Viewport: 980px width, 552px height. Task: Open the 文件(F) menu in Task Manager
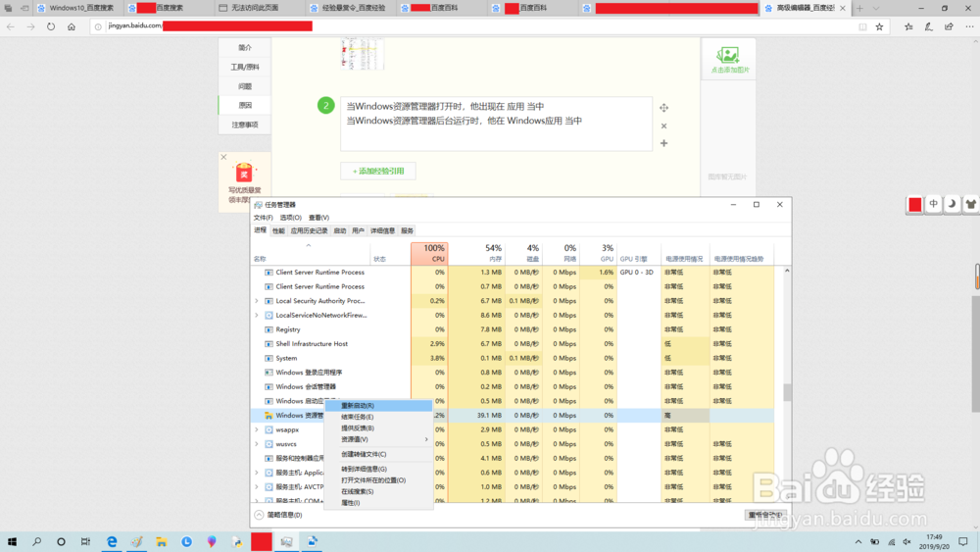tap(263, 218)
